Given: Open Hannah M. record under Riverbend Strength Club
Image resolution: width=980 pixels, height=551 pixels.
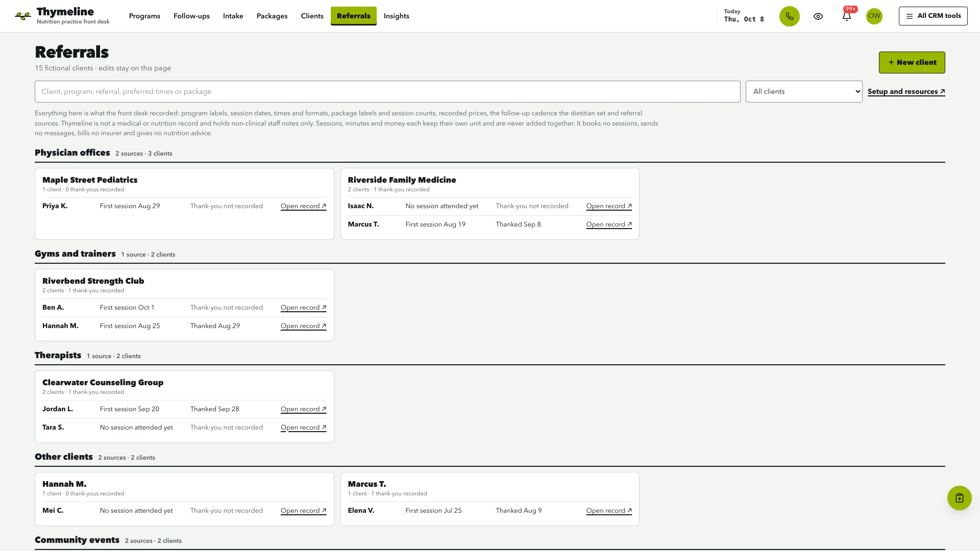Looking at the screenshot, I should pyautogui.click(x=304, y=326).
